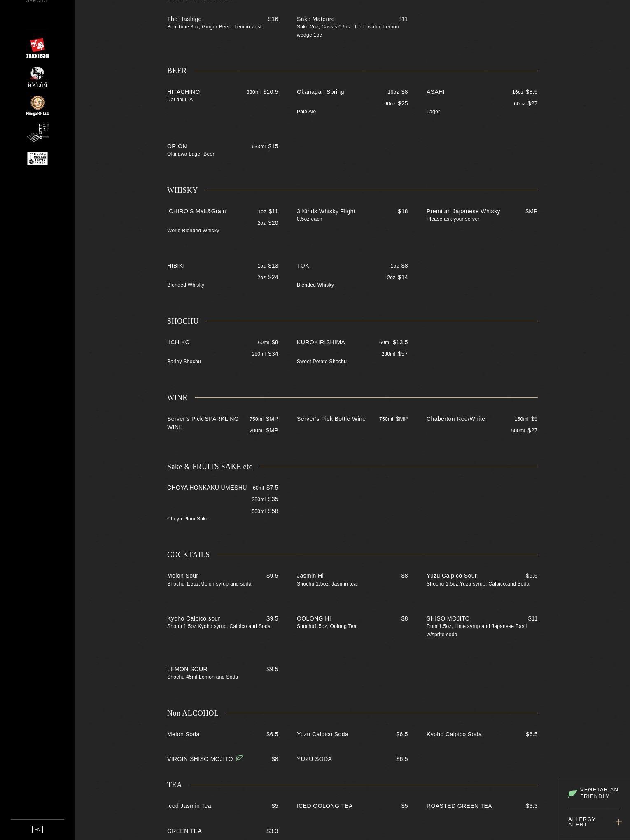The image size is (630, 840).
Task: Click the Sweet Potato Shochu description
Action: 322,362
